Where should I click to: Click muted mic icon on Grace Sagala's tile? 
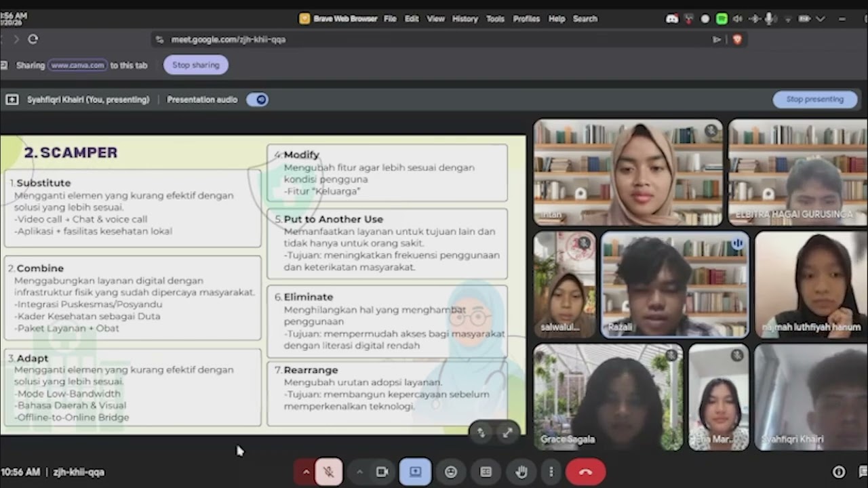coord(671,354)
